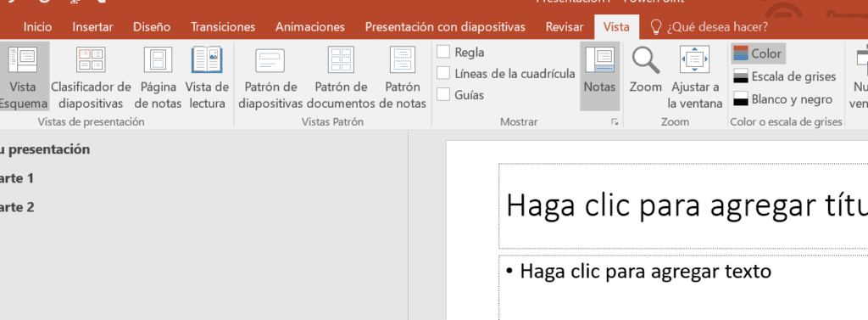Screen dimensions: 868x320
Task: Enable the Guías checkbox
Action: point(442,95)
